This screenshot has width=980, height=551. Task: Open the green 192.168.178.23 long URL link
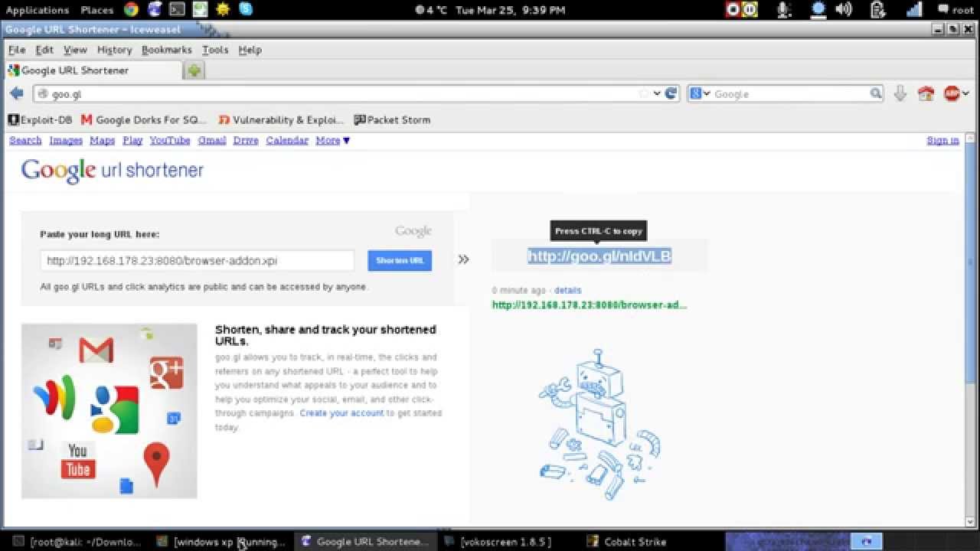pos(590,305)
